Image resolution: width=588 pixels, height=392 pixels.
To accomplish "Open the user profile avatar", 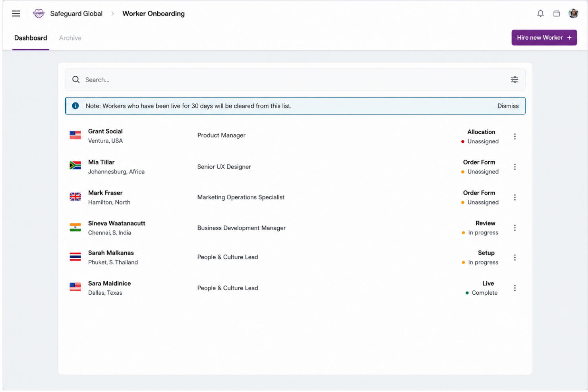I will coord(573,14).
